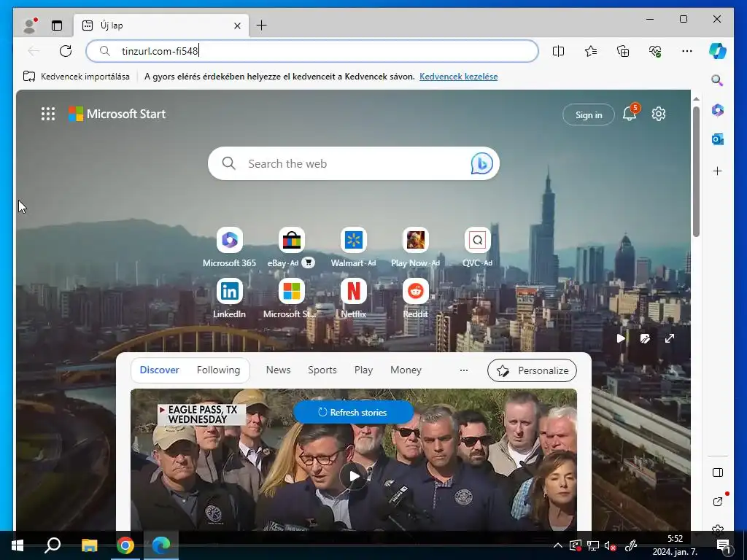747x560 pixels.
Task: Close the Új lap tab
Action: 237,26
